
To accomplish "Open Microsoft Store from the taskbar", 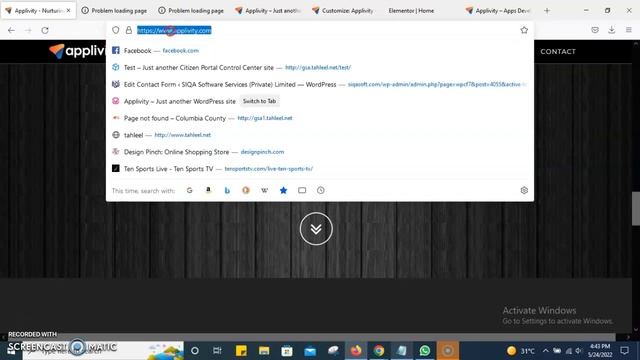I will pyautogui.click(x=287, y=350).
